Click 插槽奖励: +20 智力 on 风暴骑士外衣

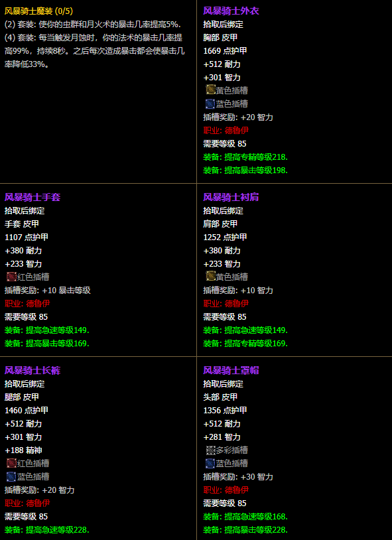click(238, 117)
